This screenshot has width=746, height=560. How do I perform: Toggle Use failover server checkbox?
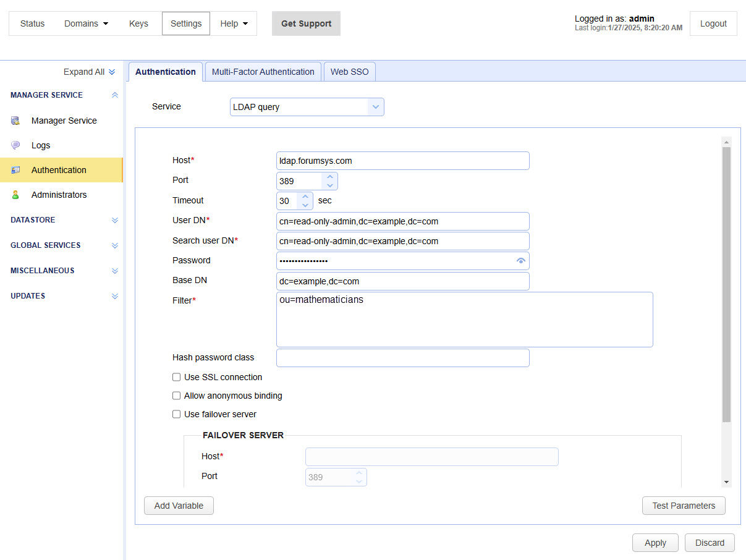coord(177,414)
